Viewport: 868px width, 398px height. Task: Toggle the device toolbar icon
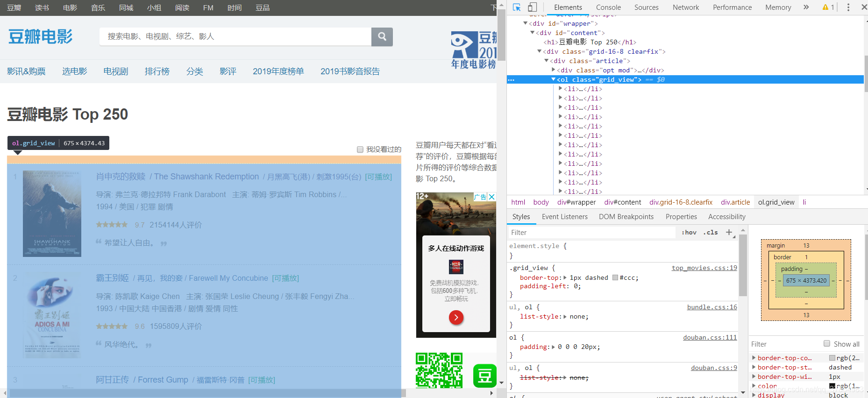click(x=532, y=7)
